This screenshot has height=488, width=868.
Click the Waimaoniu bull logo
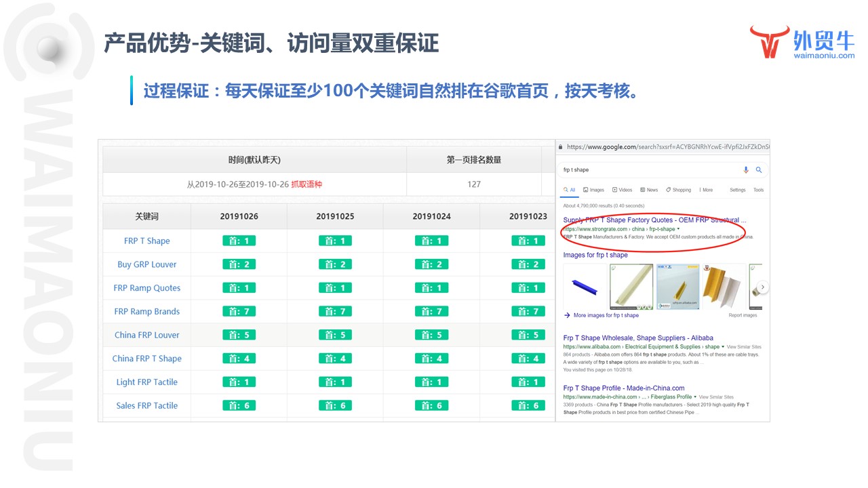pos(769,43)
